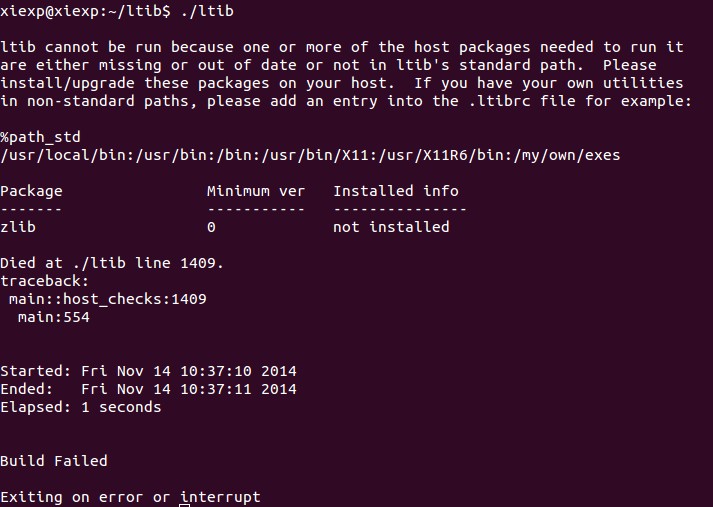Click the main::host_checks:1409 traceback entry

point(108,299)
